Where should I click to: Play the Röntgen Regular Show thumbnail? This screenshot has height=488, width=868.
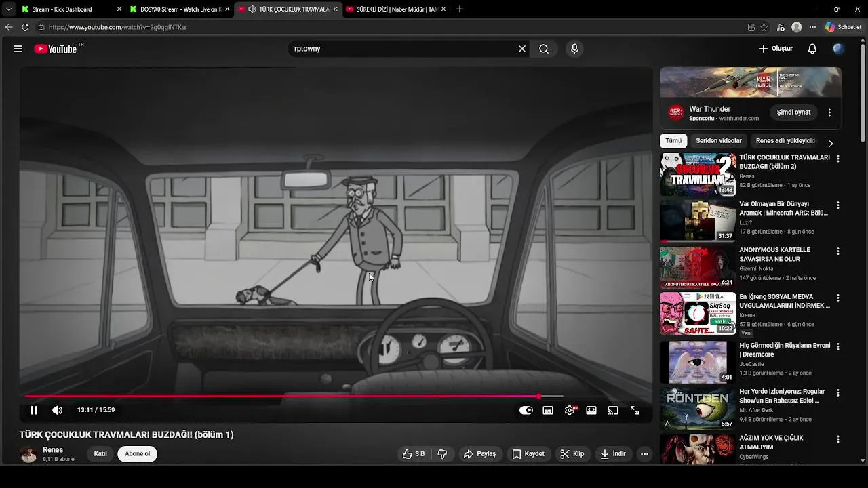coord(698,409)
